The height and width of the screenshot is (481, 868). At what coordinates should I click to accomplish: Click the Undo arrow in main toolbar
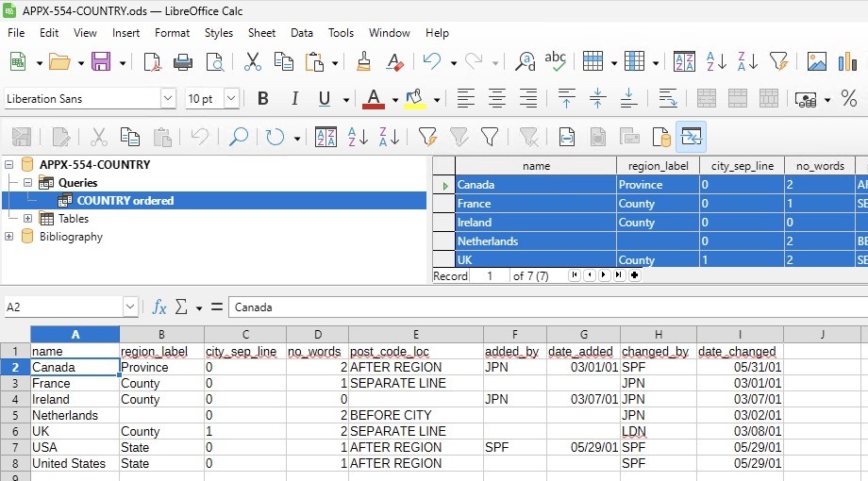pyautogui.click(x=432, y=61)
